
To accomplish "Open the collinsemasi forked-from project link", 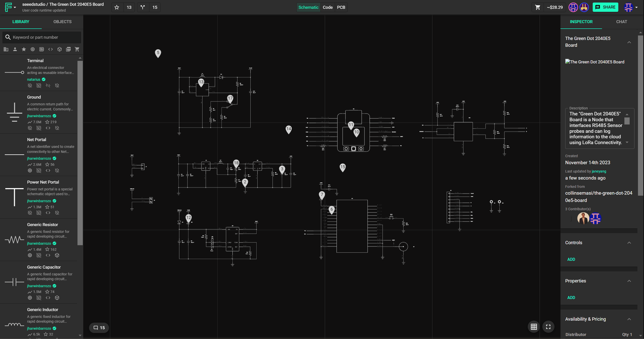I will (x=598, y=196).
